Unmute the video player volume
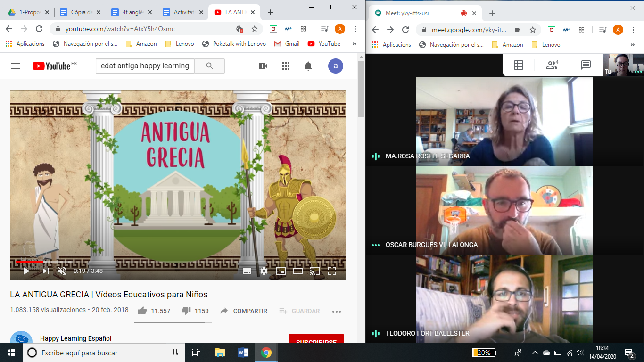Image resolution: width=644 pixels, height=362 pixels. tap(62, 271)
